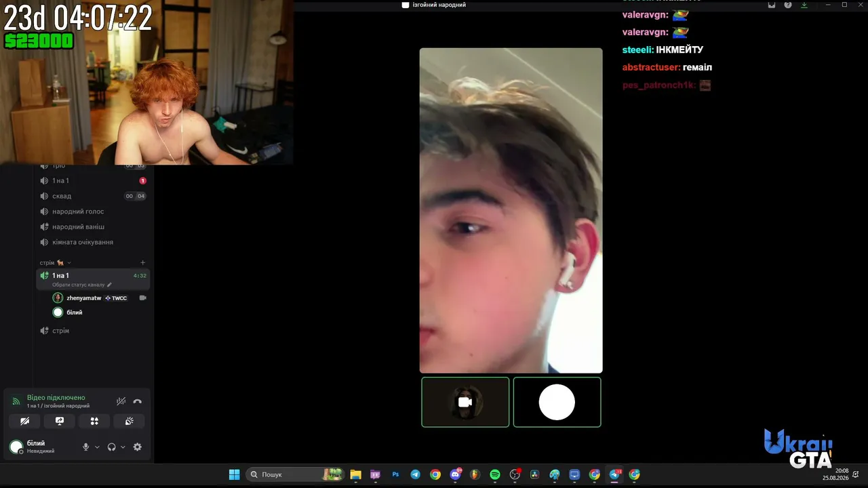Viewport: 868px width, 488px height.
Task: Select the main video call feed
Action: click(511, 210)
